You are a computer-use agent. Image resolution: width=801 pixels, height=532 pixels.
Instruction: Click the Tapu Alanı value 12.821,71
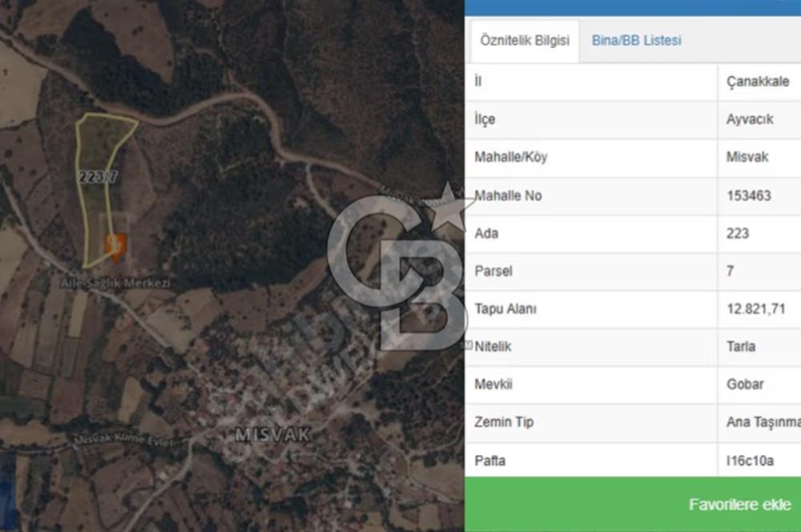coord(755,308)
